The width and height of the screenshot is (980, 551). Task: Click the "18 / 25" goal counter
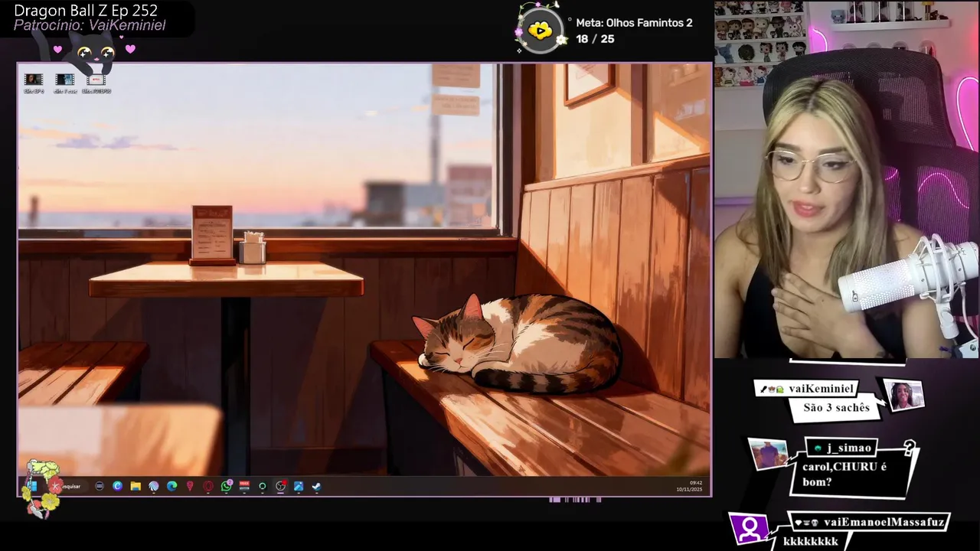pos(595,38)
